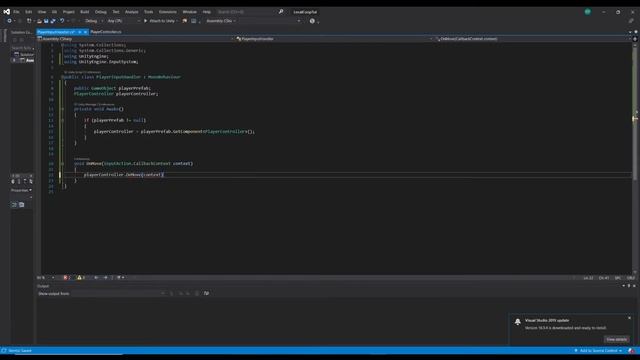Click the Open File toolbar icon

pos(39,21)
